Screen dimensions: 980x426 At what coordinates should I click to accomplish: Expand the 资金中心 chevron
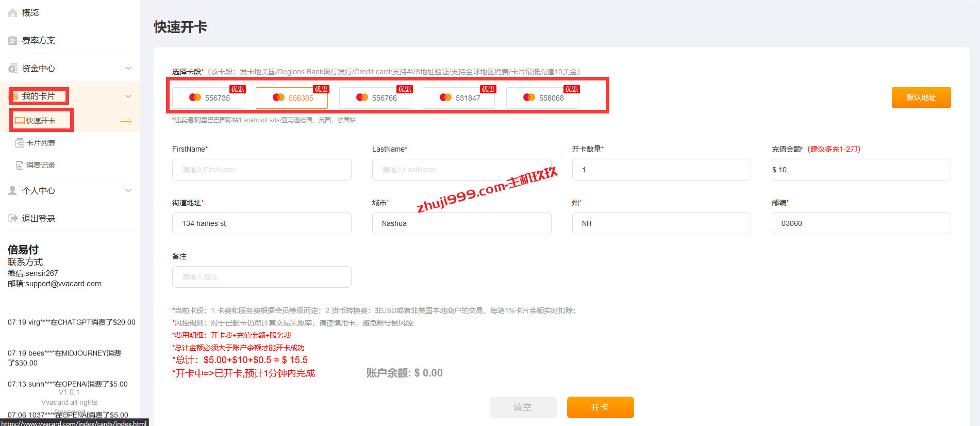(128, 68)
